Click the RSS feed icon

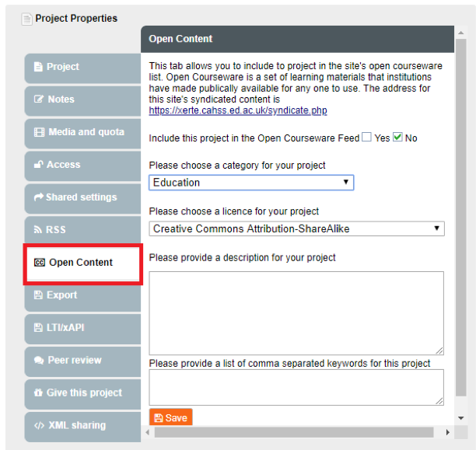[x=39, y=230]
